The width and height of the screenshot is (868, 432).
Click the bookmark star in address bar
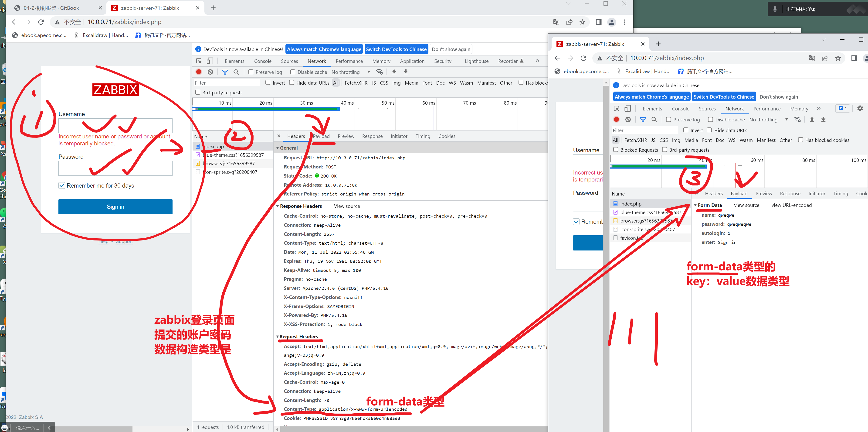click(582, 22)
